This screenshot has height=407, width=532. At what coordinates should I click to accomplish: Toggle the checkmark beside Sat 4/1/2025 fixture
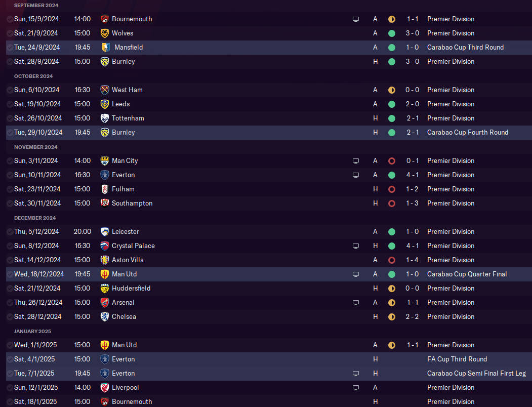[x=10, y=359]
